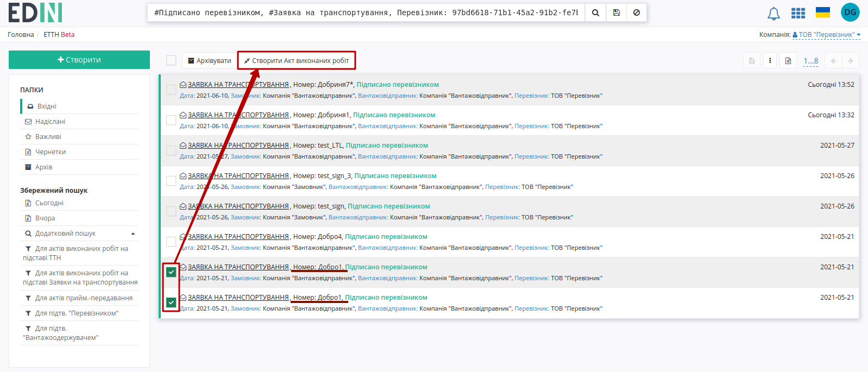Click envelope icon of test_LTL request
Viewport: 868px width, 372px height.
[x=183, y=146]
